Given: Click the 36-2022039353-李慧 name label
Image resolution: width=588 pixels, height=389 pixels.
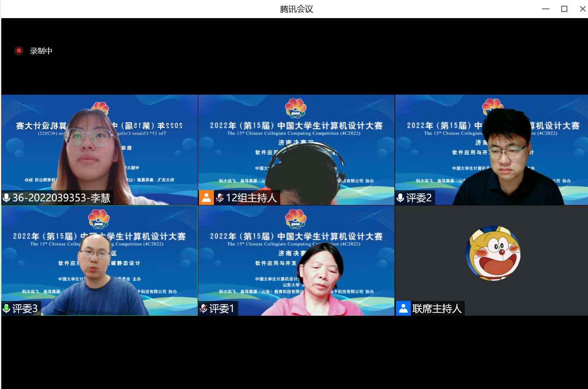Looking at the screenshot, I should coord(61,198).
